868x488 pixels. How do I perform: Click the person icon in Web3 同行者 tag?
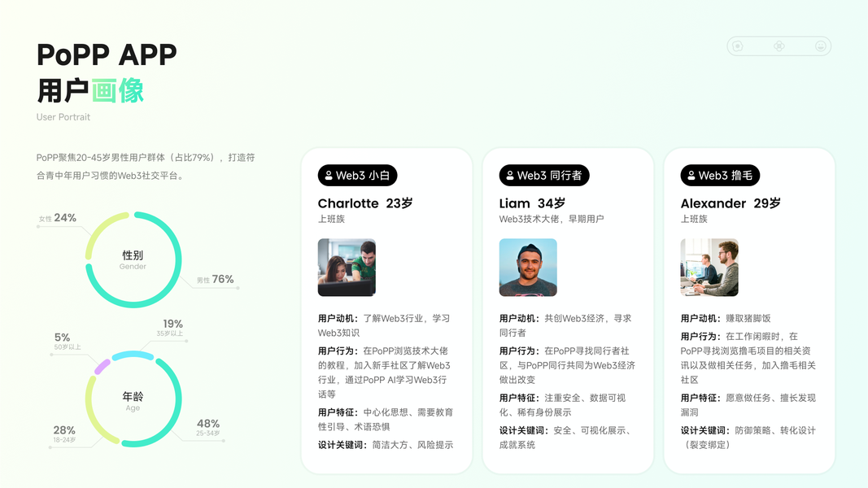[510, 176]
